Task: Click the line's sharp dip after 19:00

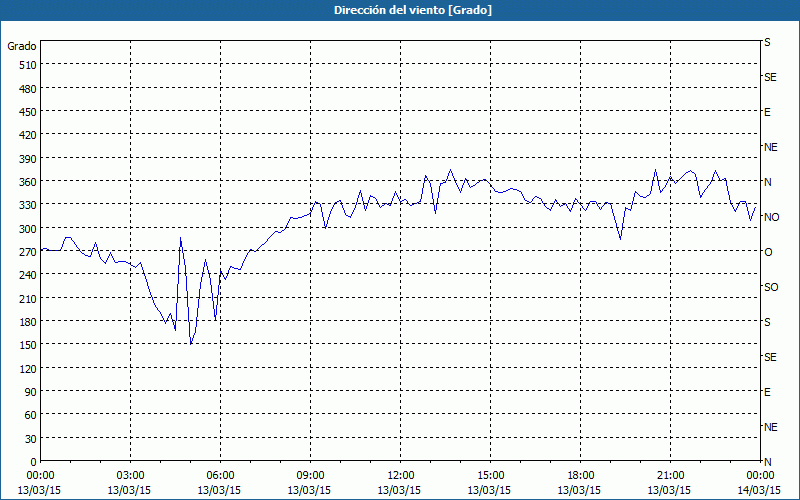Action: [x=620, y=238]
